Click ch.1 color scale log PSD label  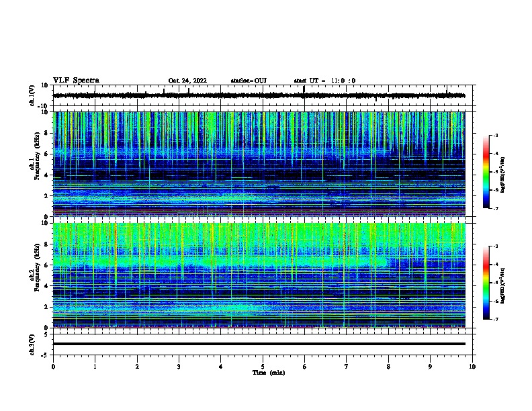point(502,175)
